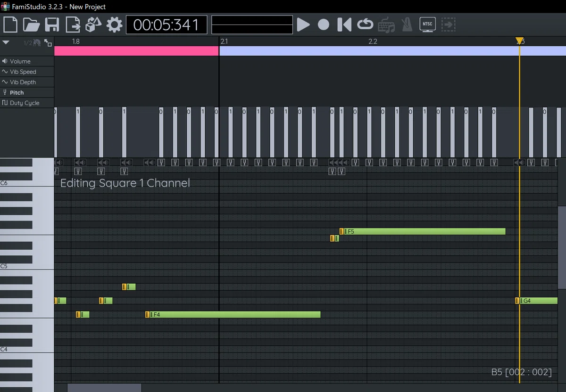This screenshot has width=566, height=392.
Task: Toggle recording mode
Action: (324, 24)
